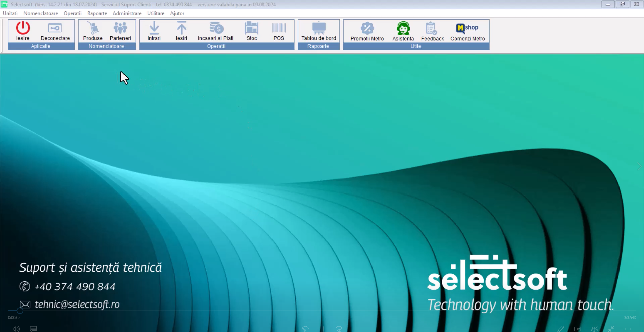Expand the Utilitare menu

(156, 13)
